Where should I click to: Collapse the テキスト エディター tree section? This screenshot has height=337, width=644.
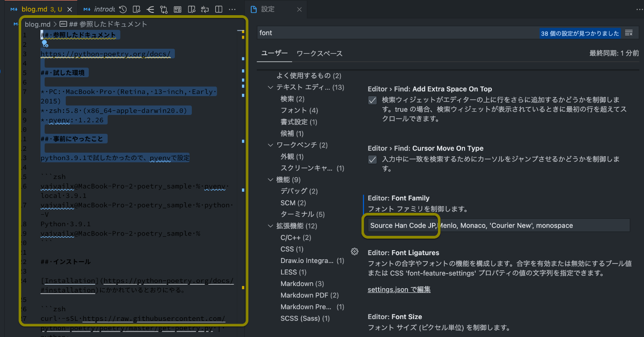[270, 87]
